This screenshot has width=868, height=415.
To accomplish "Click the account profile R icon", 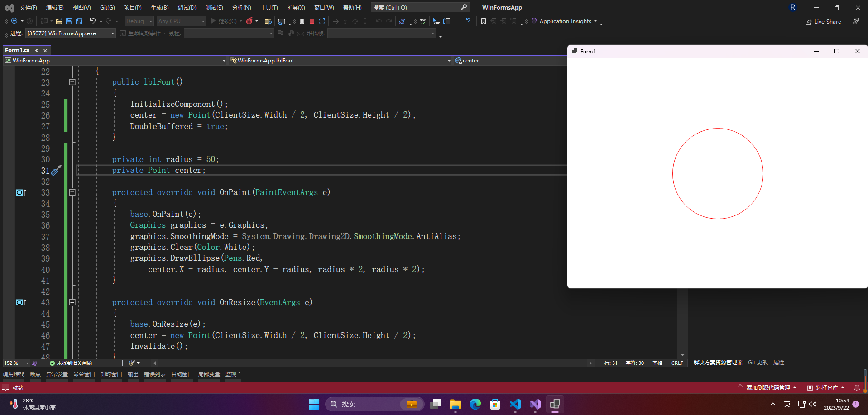I will 793,7.
